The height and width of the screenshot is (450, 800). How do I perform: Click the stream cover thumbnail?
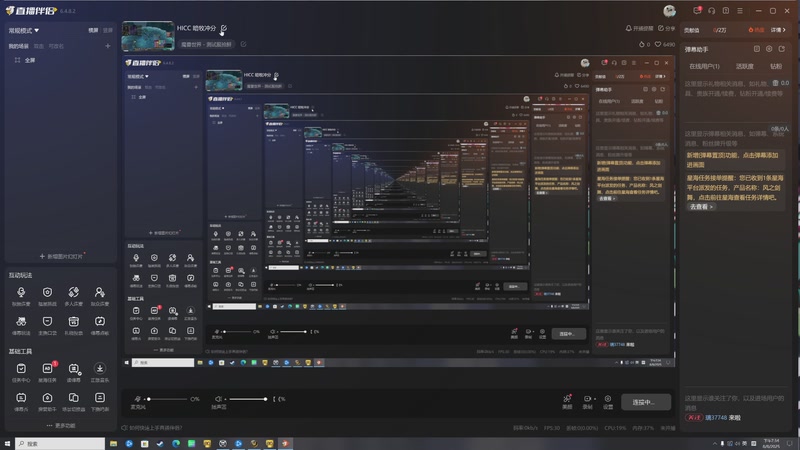click(x=148, y=36)
